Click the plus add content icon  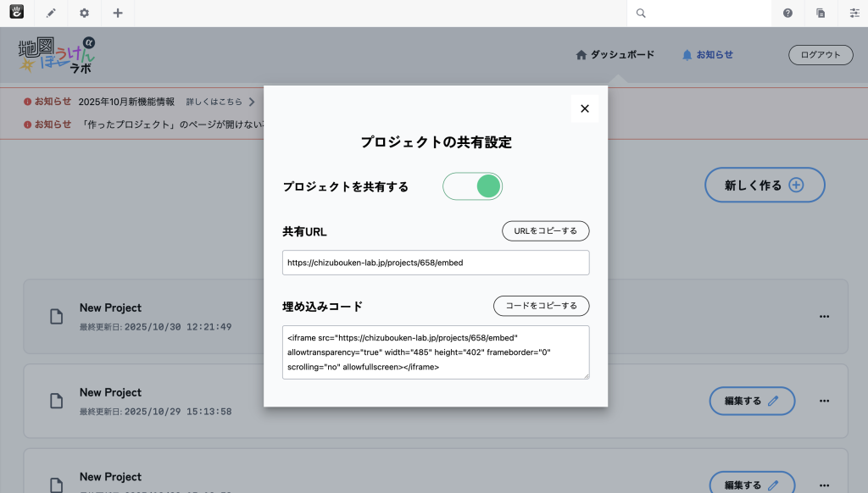[118, 13]
